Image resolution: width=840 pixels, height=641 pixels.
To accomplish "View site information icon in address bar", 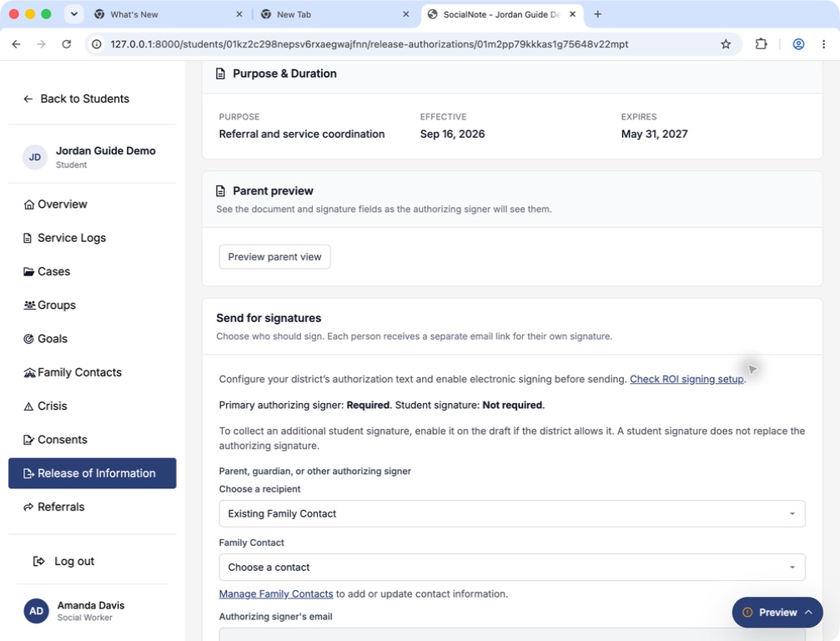I will pyautogui.click(x=97, y=44).
